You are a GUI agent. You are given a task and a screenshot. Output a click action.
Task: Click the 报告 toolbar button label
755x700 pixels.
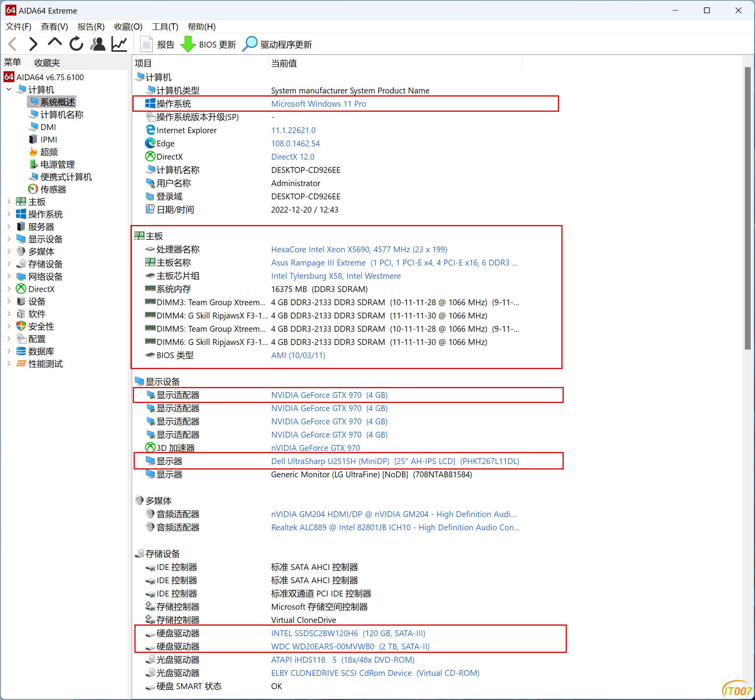(166, 44)
